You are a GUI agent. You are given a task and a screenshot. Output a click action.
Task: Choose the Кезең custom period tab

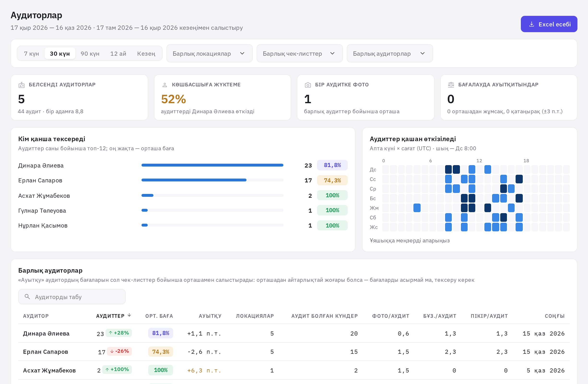coord(146,54)
